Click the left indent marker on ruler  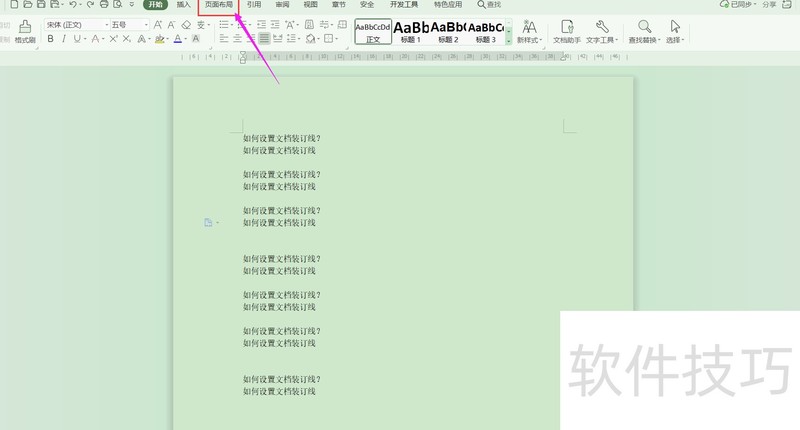click(243, 61)
